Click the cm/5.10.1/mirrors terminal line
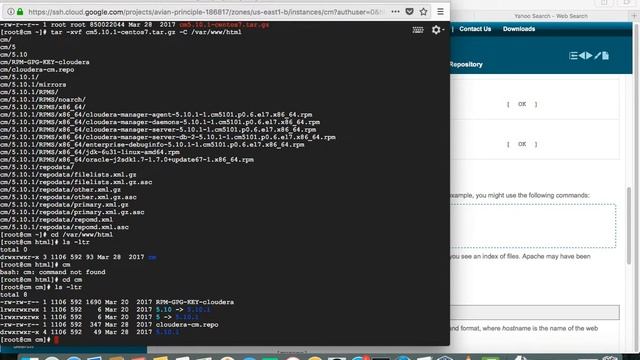The height and width of the screenshot is (360, 640). pos(33,84)
